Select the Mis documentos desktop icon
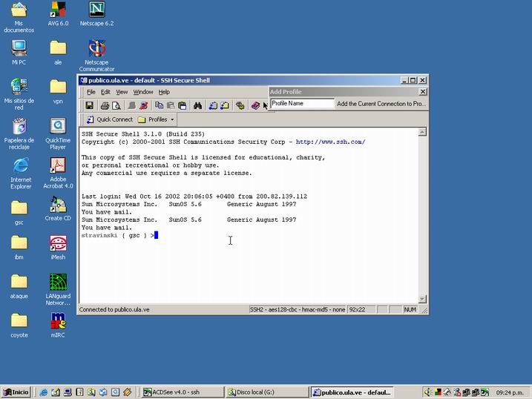 (19, 17)
